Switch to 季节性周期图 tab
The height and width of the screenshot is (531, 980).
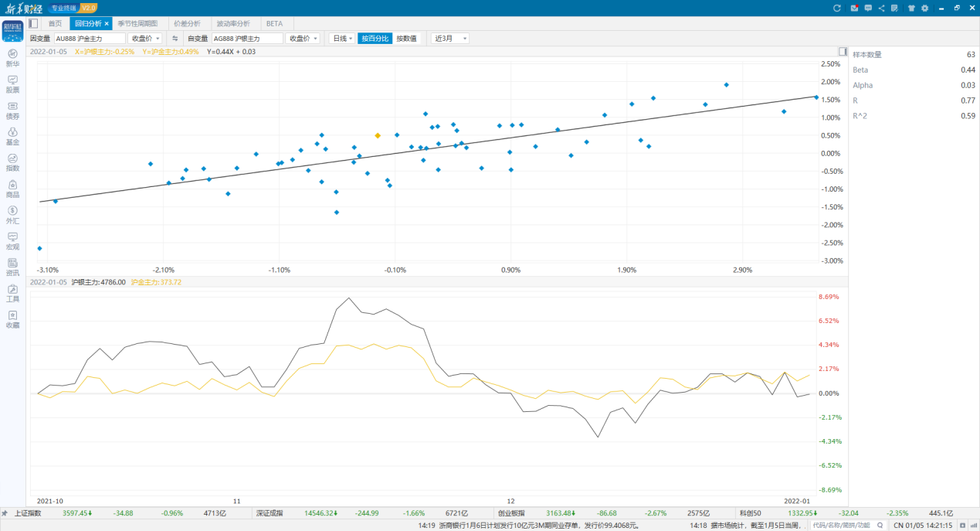[137, 23]
